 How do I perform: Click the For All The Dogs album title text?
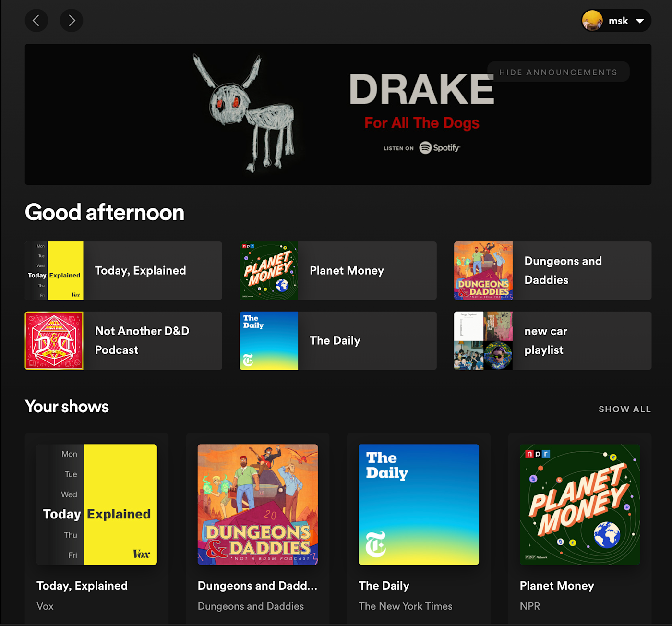pyautogui.click(x=422, y=123)
